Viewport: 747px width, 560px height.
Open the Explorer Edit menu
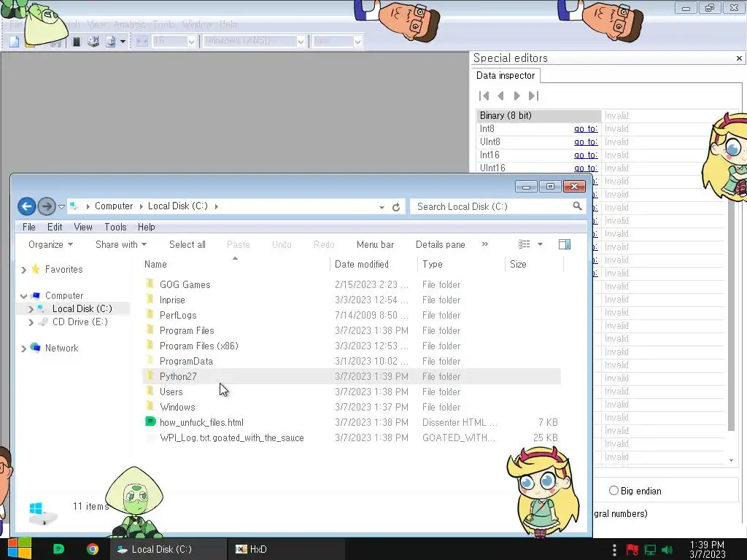pos(55,227)
